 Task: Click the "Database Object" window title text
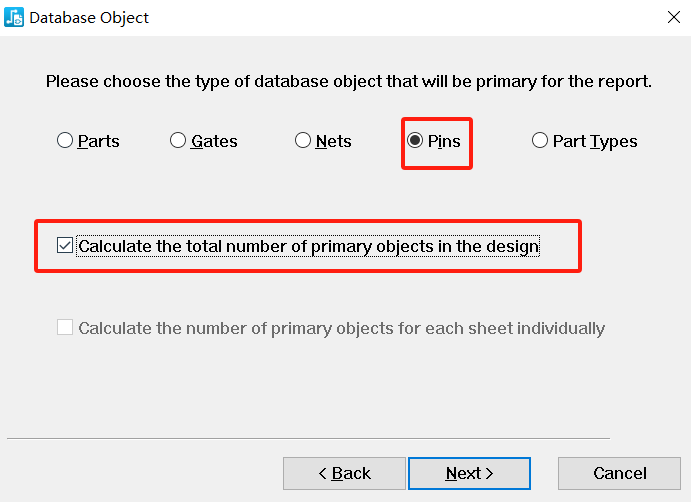[x=89, y=18]
